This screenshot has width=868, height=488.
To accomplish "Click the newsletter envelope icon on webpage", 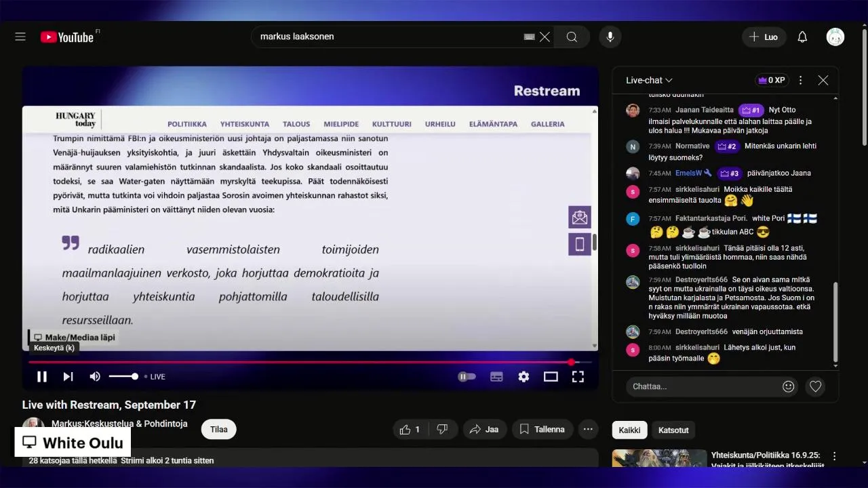I will coord(580,218).
